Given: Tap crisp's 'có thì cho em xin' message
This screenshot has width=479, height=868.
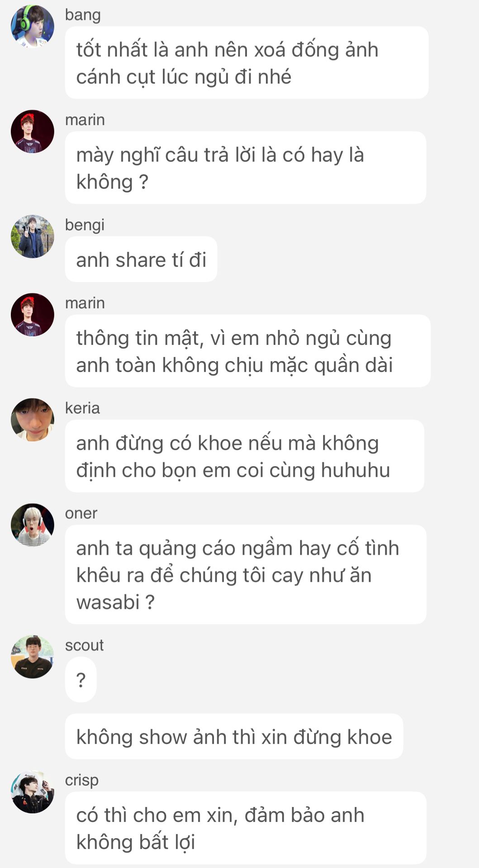Looking at the screenshot, I should [246, 828].
